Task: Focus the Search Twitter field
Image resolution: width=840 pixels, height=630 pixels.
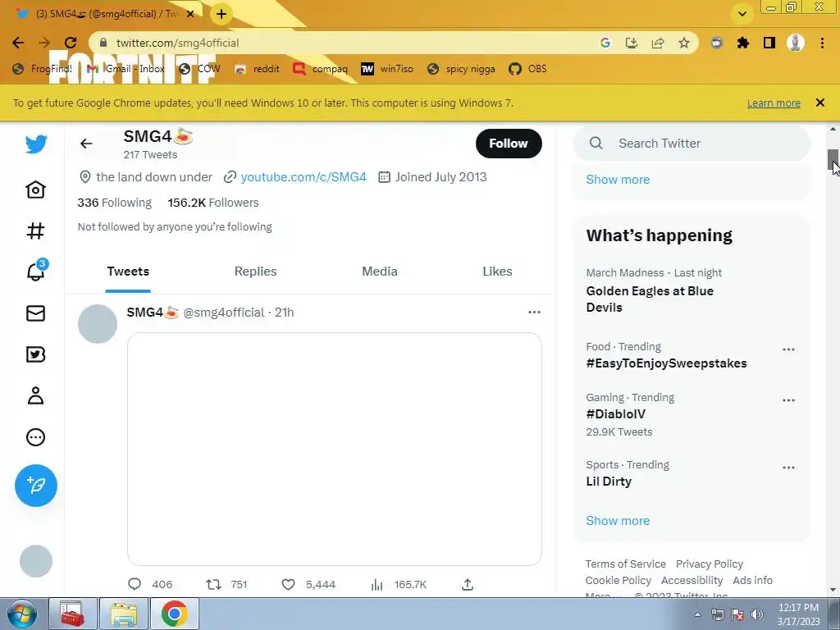Action: tap(691, 143)
